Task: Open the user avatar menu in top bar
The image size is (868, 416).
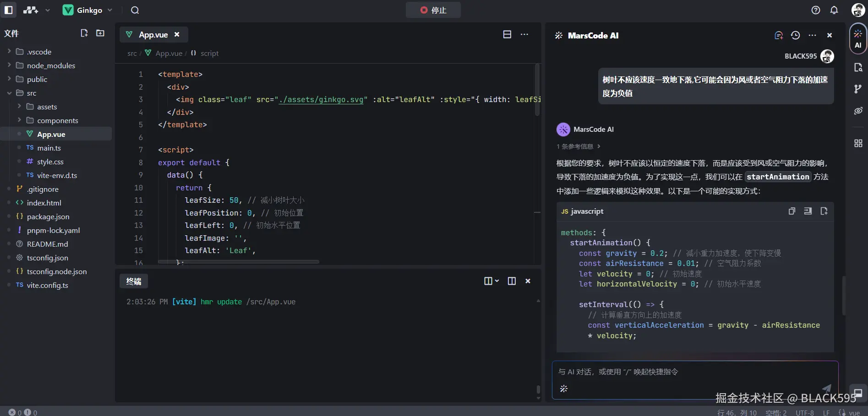Action: (857, 10)
